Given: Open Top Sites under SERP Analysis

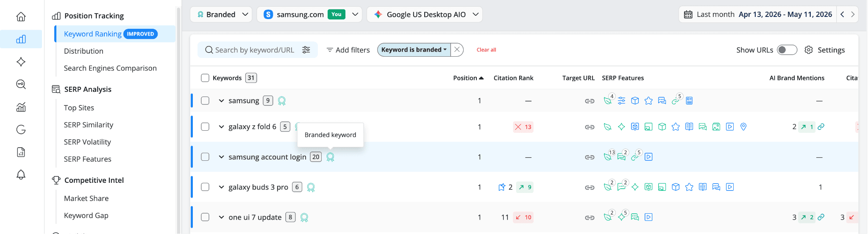Looking at the screenshot, I should pyautogui.click(x=79, y=108).
